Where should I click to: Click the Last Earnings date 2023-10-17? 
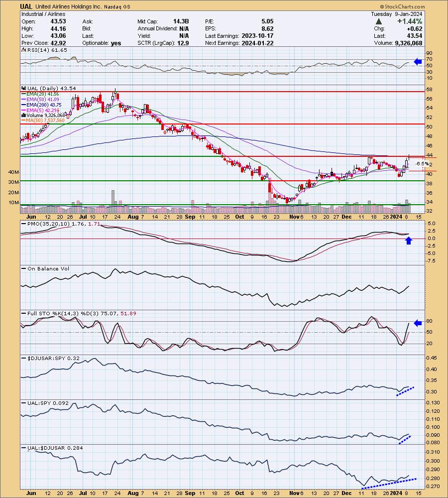pos(257,35)
